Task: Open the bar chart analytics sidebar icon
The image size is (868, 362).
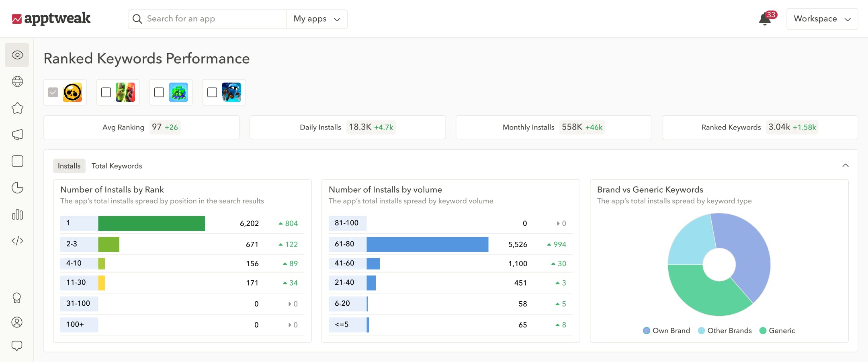Action: click(x=17, y=215)
